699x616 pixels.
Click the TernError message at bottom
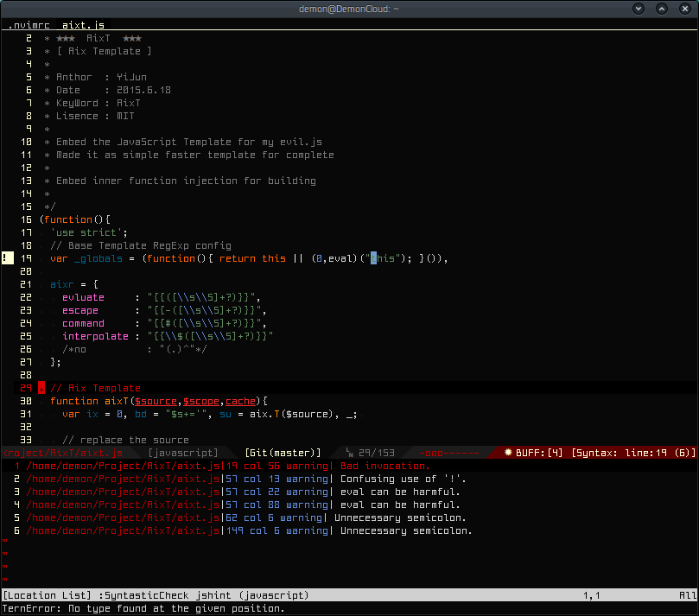pyautogui.click(x=143, y=608)
